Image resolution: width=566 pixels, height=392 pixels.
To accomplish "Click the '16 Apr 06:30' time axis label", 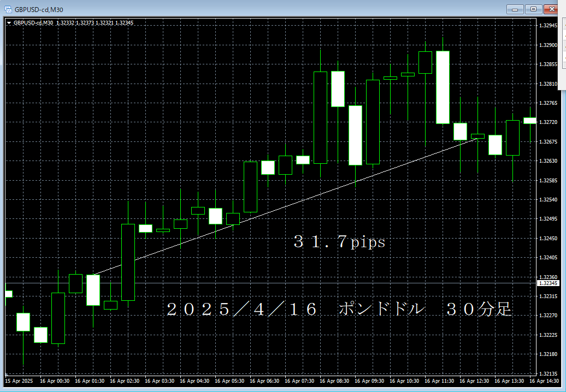I will [x=264, y=381].
